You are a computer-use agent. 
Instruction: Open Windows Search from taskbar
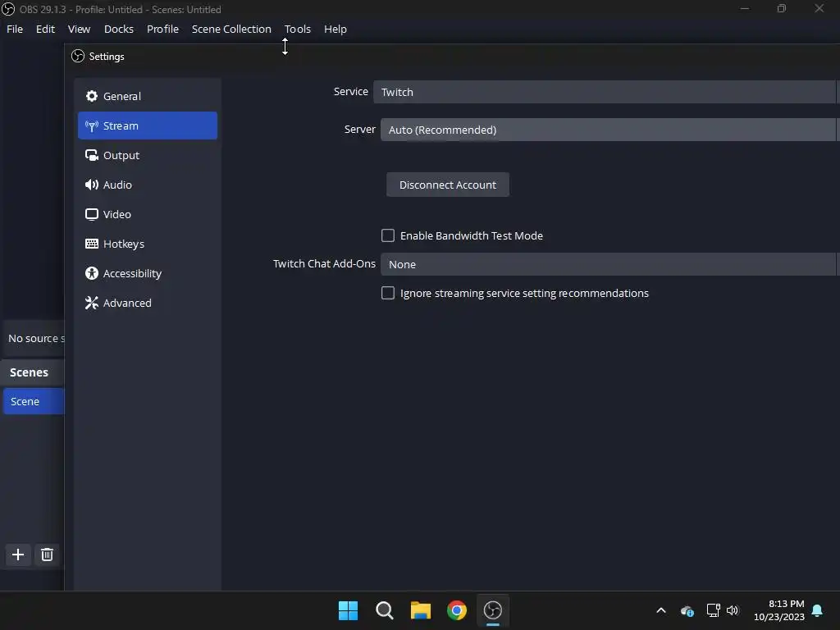tap(384, 610)
